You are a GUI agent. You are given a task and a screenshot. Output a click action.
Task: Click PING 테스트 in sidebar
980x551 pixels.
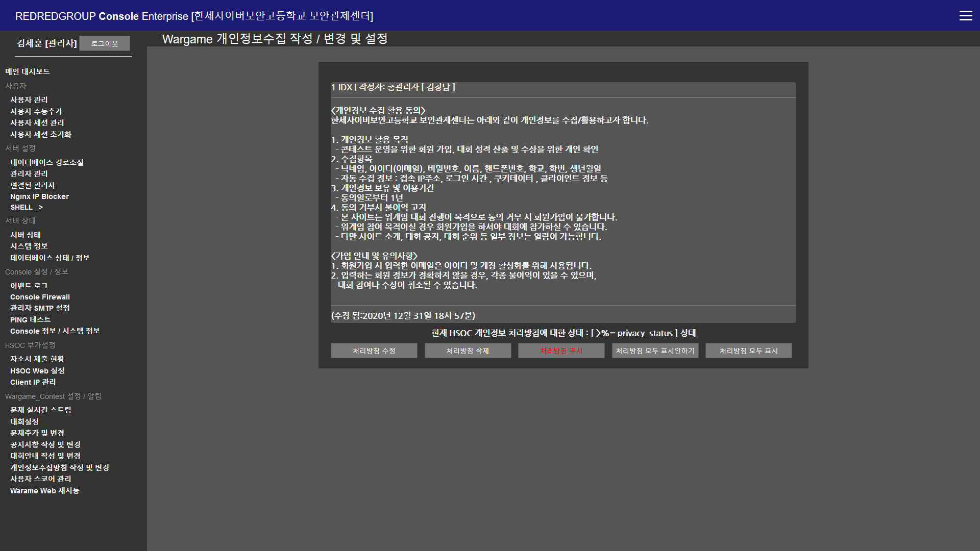(31, 320)
